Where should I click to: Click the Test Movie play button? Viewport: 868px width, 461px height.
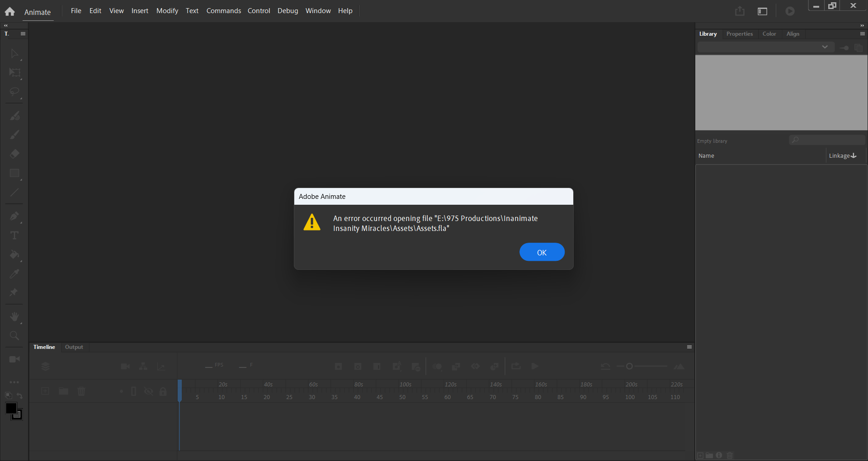[x=790, y=11]
